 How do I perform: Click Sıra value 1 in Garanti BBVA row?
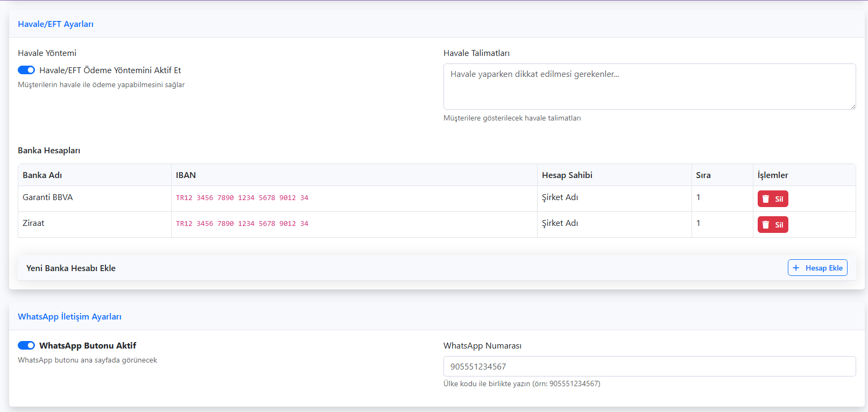point(698,197)
